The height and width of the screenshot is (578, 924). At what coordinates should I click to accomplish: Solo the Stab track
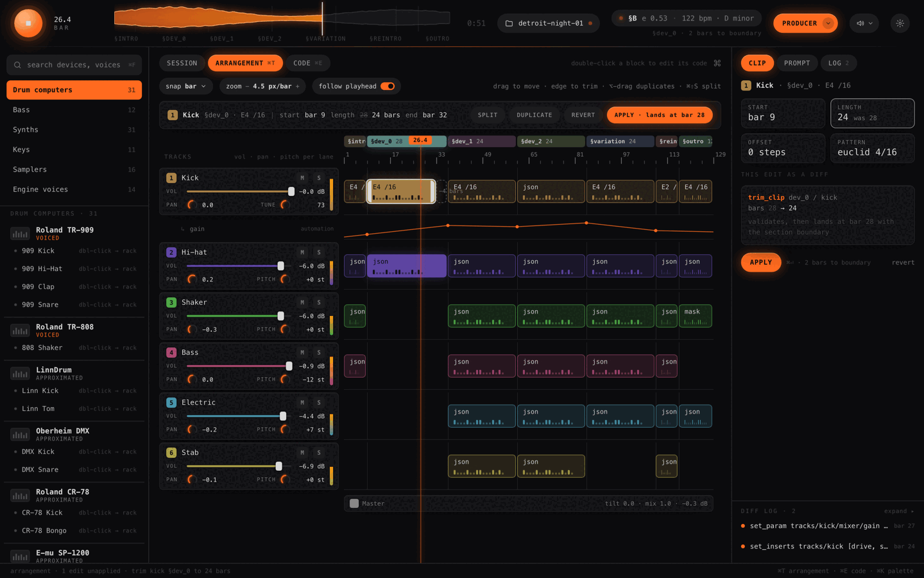(x=319, y=453)
